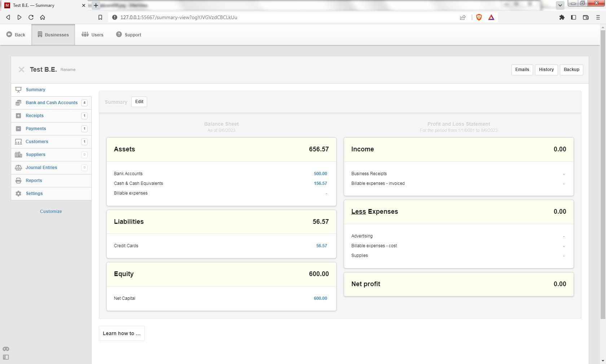Go back in browser history

click(x=8, y=17)
